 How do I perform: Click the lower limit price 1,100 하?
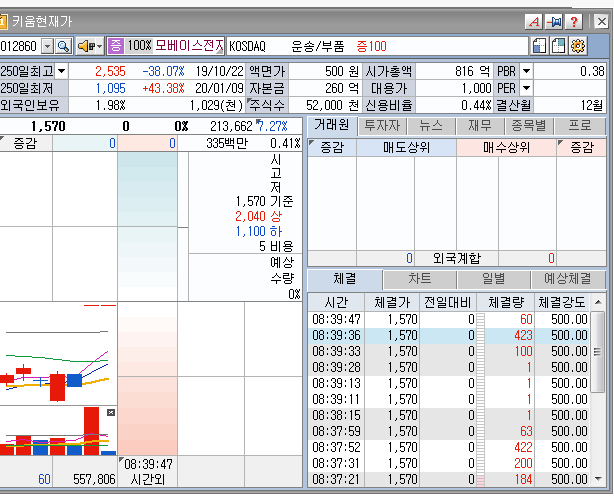click(x=258, y=231)
